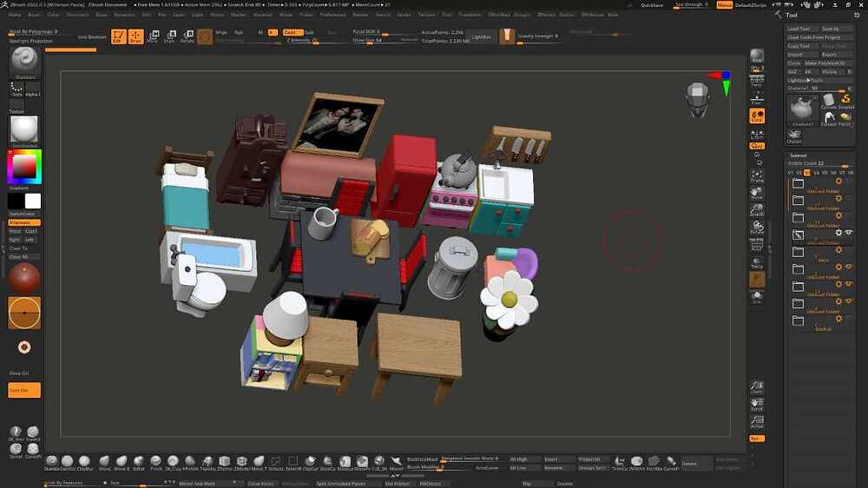The image size is (868, 488).
Task: Toggle the Floor grid
Action: coord(757,99)
